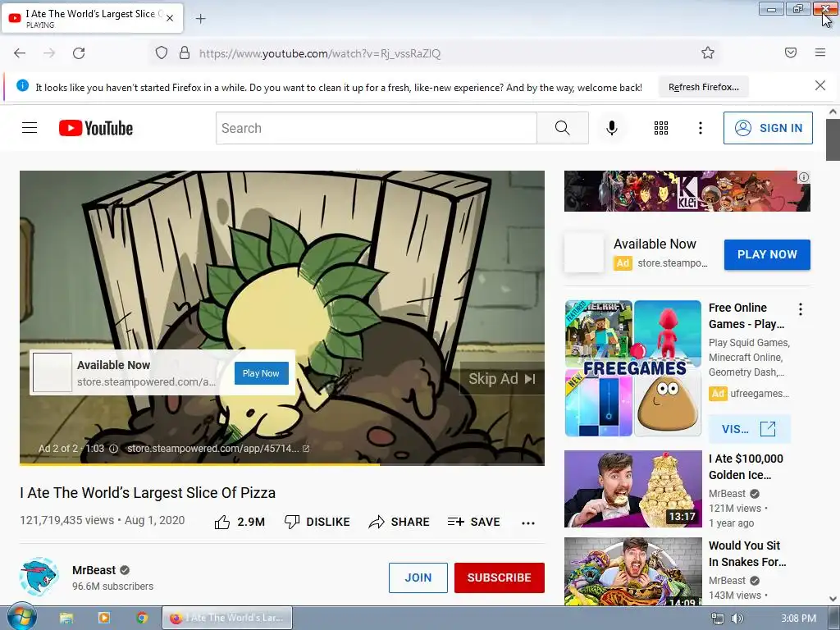The height and width of the screenshot is (630, 840).
Task: Open the volume speaker tray icon
Action: click(737, 619)
